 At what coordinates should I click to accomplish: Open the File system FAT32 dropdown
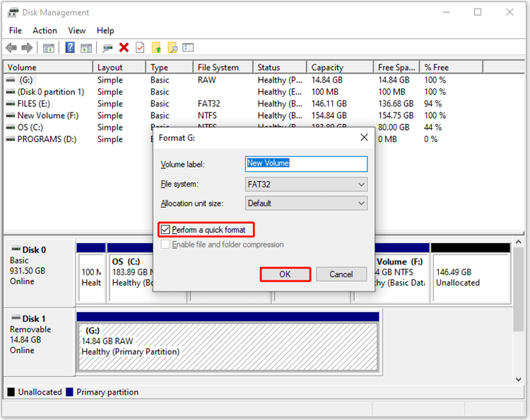coord(306,185)
